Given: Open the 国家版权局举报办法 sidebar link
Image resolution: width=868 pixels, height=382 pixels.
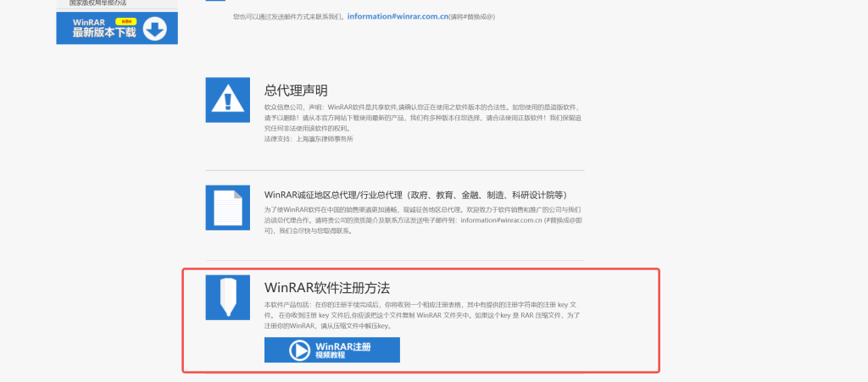Looking at the screenshot, I should (98, 3).
